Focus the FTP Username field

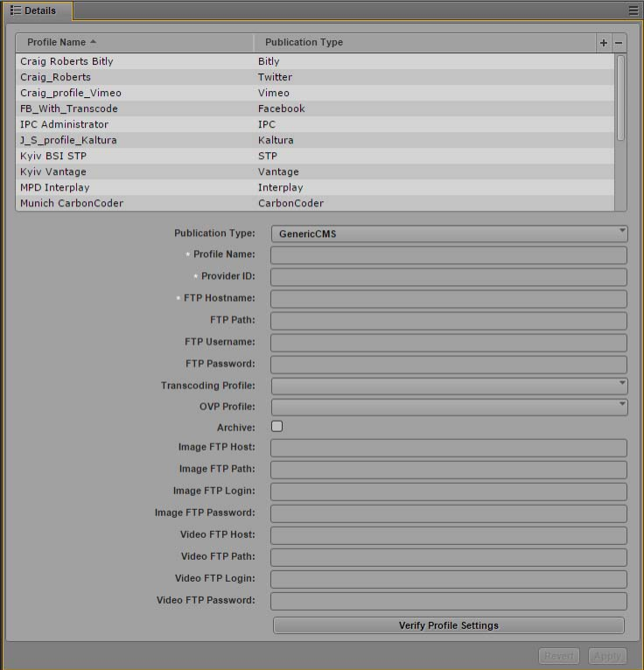449,343
